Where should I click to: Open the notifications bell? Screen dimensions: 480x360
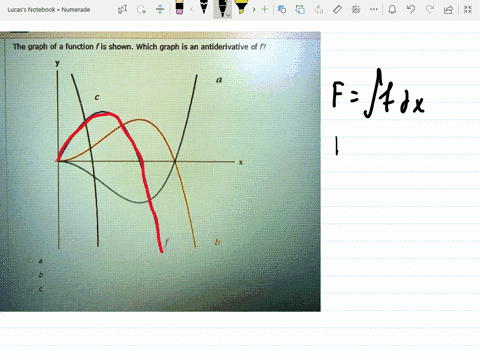coord(392,9)
